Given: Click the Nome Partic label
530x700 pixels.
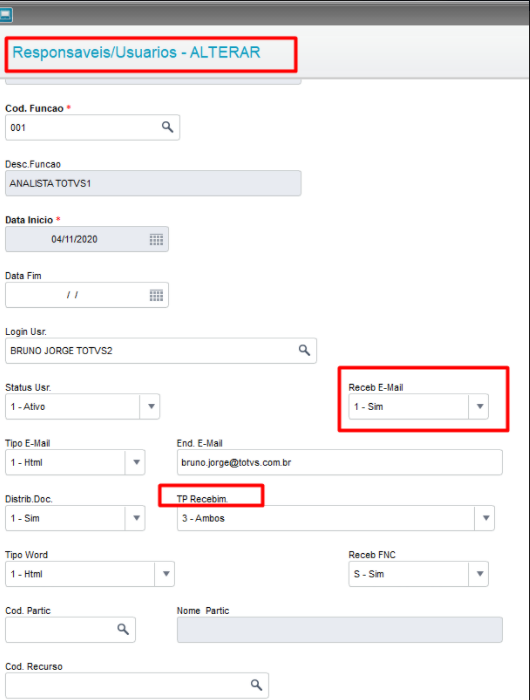Looking at the screenshot, I should pos(203,611).
